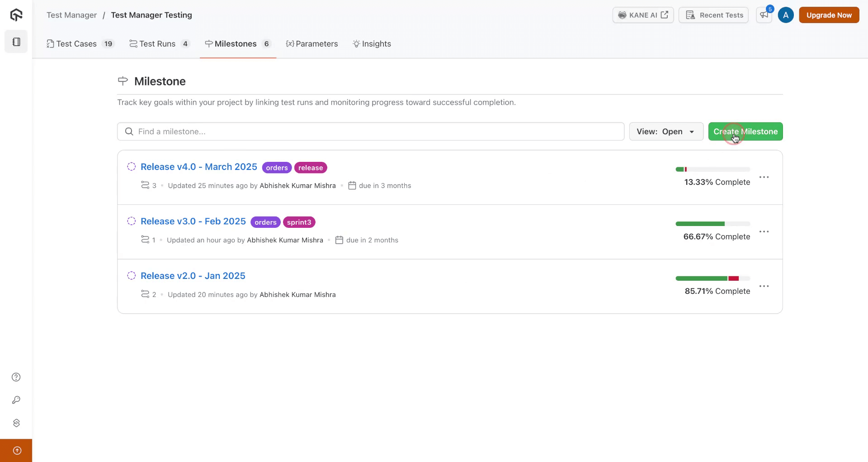The width and height of the screenshot is (868, 462).
Task: Expand the View: Open dropdown
Action: point(666,132)
